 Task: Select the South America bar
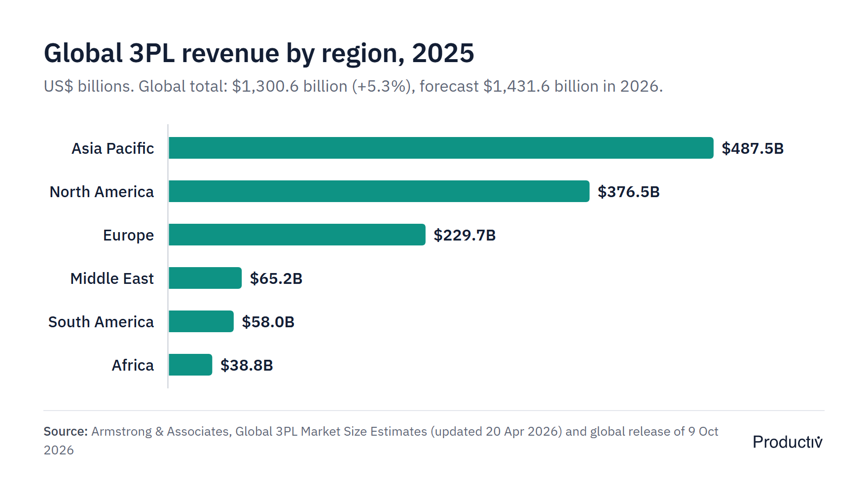(x=201, y=321)
